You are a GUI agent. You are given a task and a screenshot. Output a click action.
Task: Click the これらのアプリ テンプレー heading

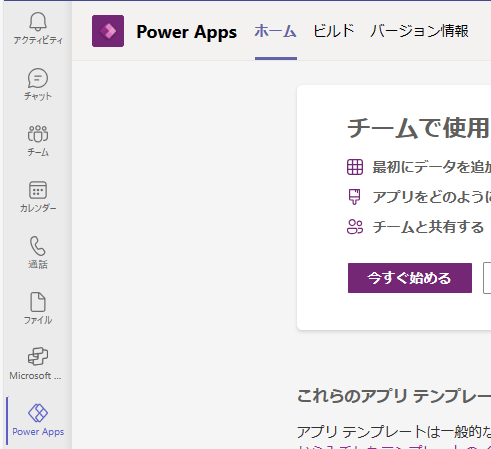click(x=394, y=396)
